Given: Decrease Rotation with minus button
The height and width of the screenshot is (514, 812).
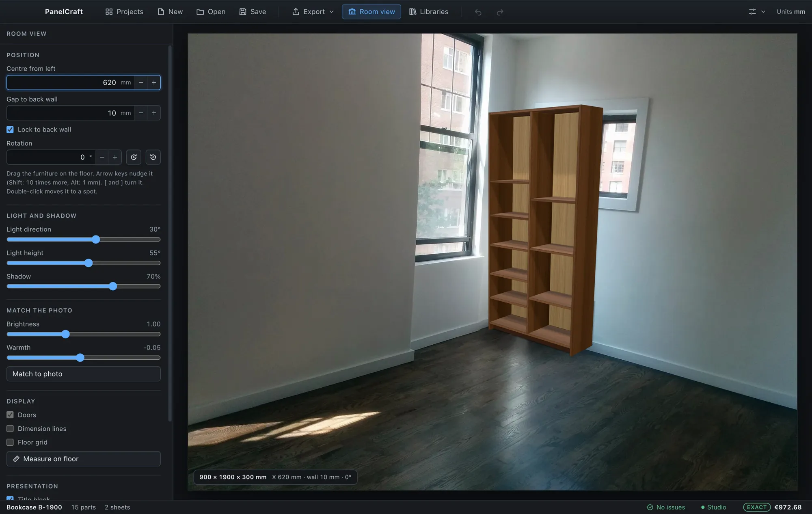Looking at the screenshot, I should pyautogui.click(x=102, y=157).
